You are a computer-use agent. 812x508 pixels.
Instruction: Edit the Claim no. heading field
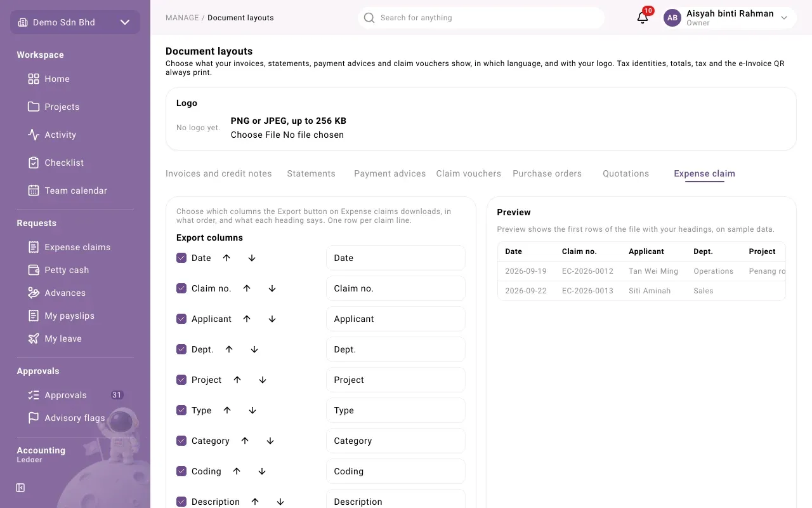click(x=396, y=288)
